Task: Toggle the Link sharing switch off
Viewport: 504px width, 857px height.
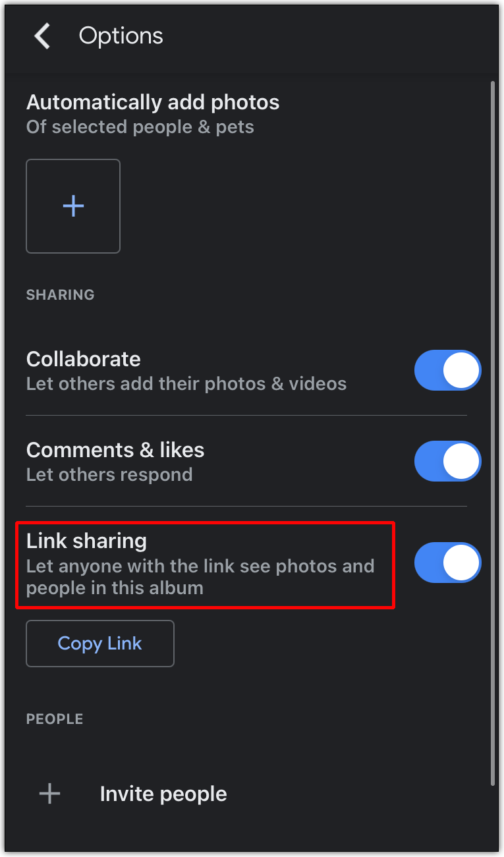Action: pyautogui.click(x=447, y=563)
